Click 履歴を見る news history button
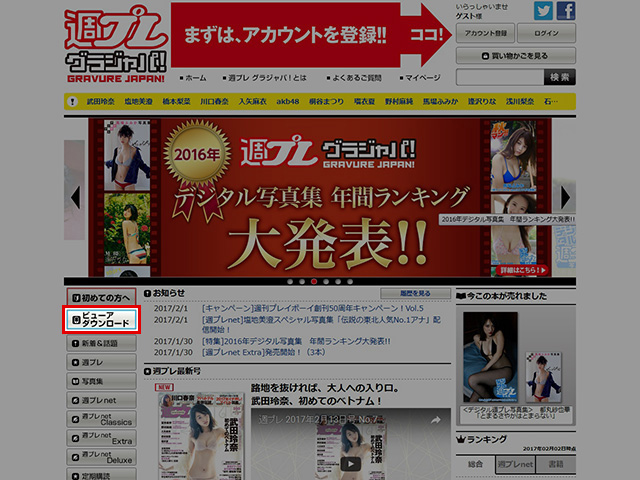This screenshot has width=640, height=480. 416,293
